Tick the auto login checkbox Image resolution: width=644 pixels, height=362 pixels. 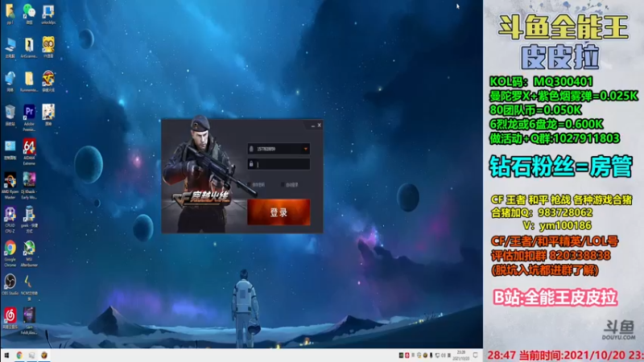283,185
